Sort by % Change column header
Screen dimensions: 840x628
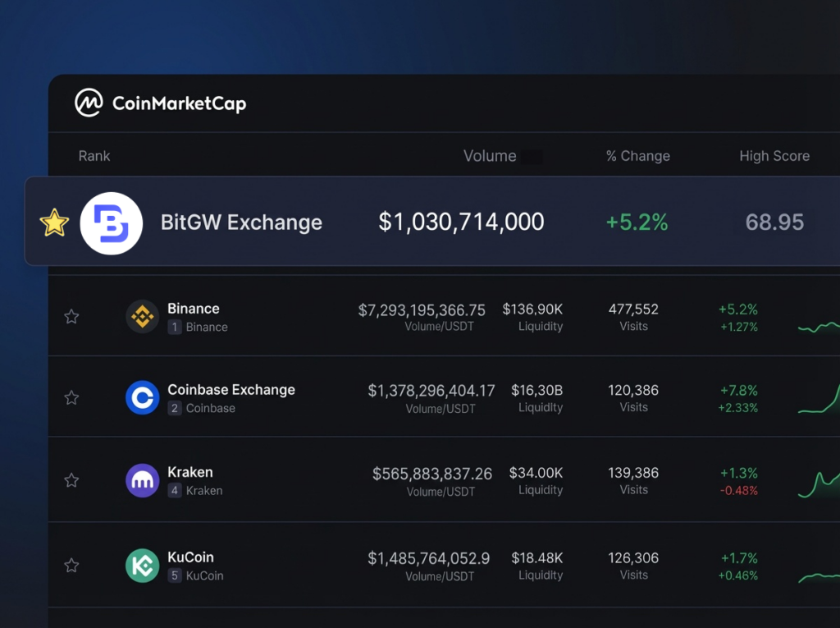click(638, 156)
